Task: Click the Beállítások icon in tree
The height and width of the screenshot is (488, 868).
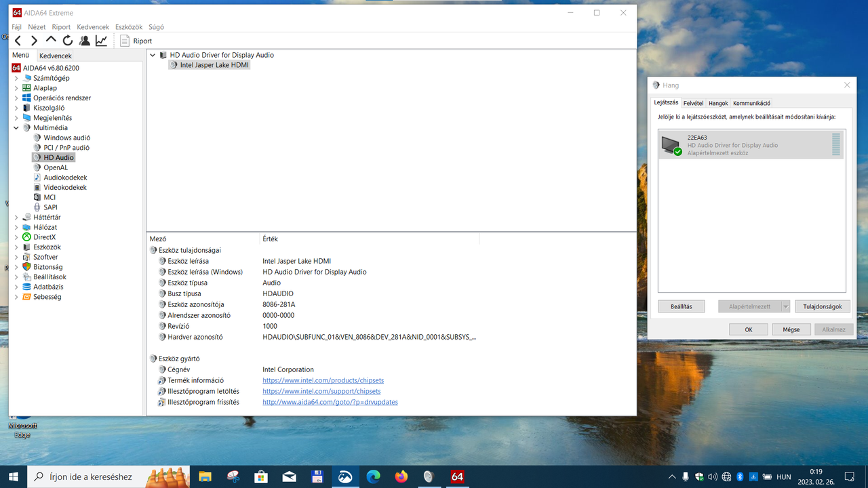Action: pyautogui.click(x=27, y=277)
